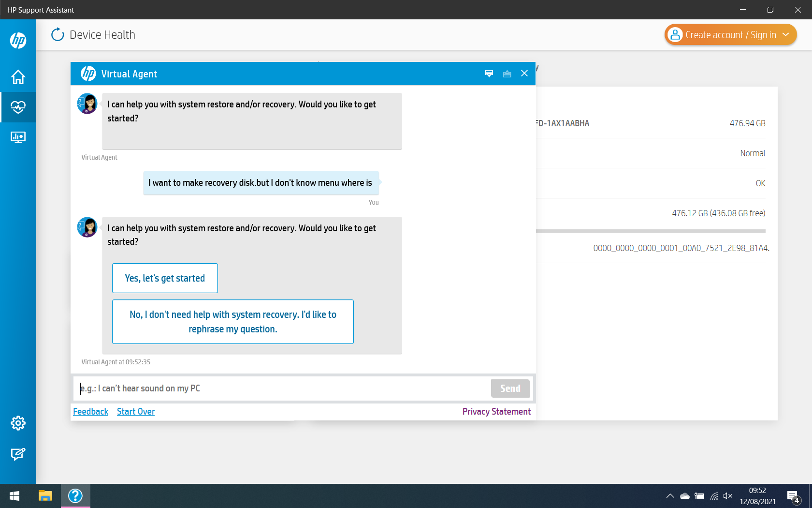This screenshot has height=508, width=812.
Task: Pop out the Virtual Agent window
Action: coord(507,74)
